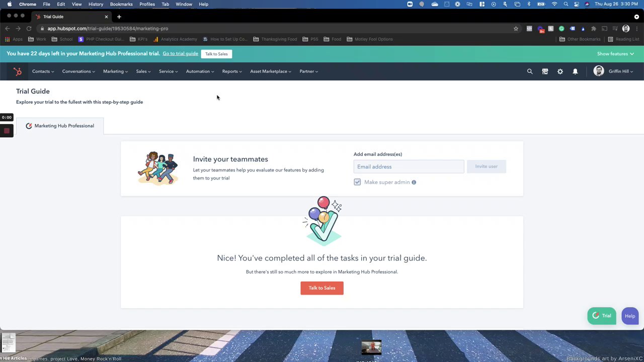Viewport: 644px width, 362px height.
Task: Open HubSpot settings gear icon
Action: 560,71
